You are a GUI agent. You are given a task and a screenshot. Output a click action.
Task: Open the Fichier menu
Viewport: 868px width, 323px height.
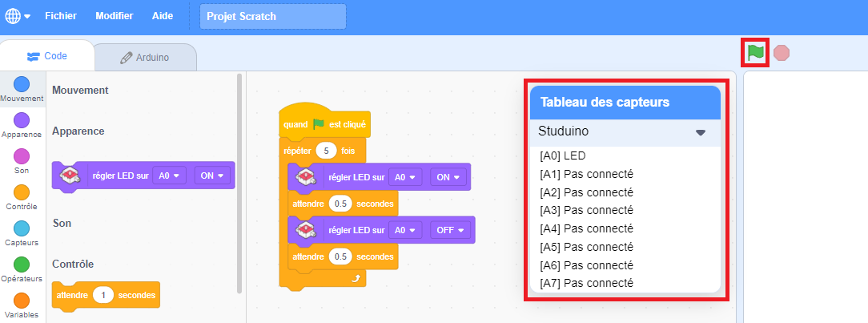click(x=61, y=16)
